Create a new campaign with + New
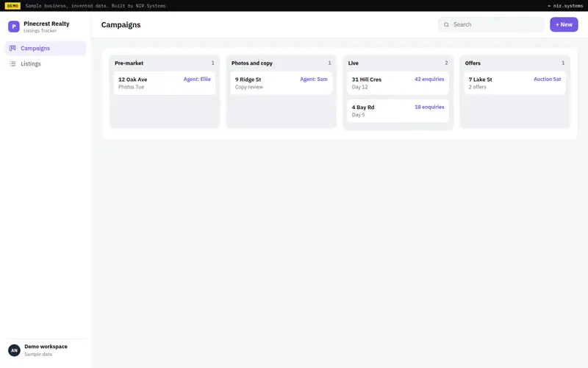Screen dimensions: 588x368 click(564, 24)
